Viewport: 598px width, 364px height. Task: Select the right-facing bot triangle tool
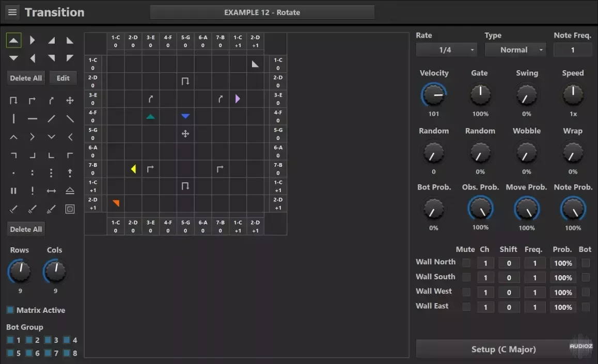click(33, 40)
